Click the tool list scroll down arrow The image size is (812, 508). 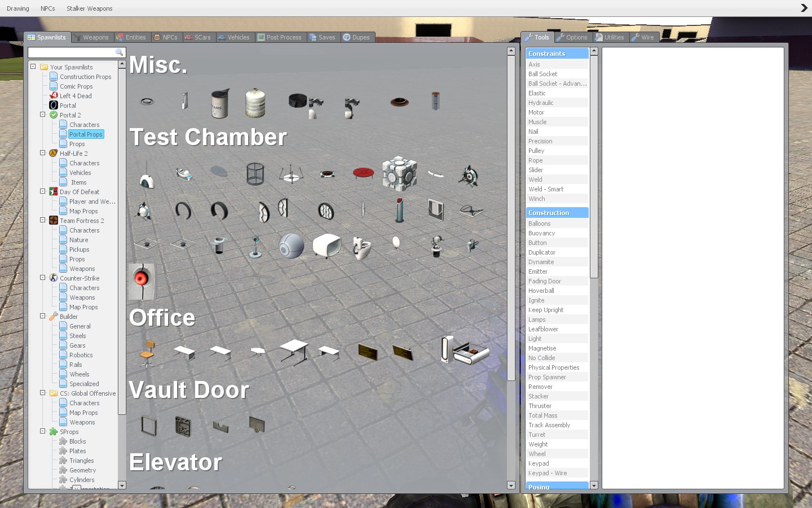594,485
